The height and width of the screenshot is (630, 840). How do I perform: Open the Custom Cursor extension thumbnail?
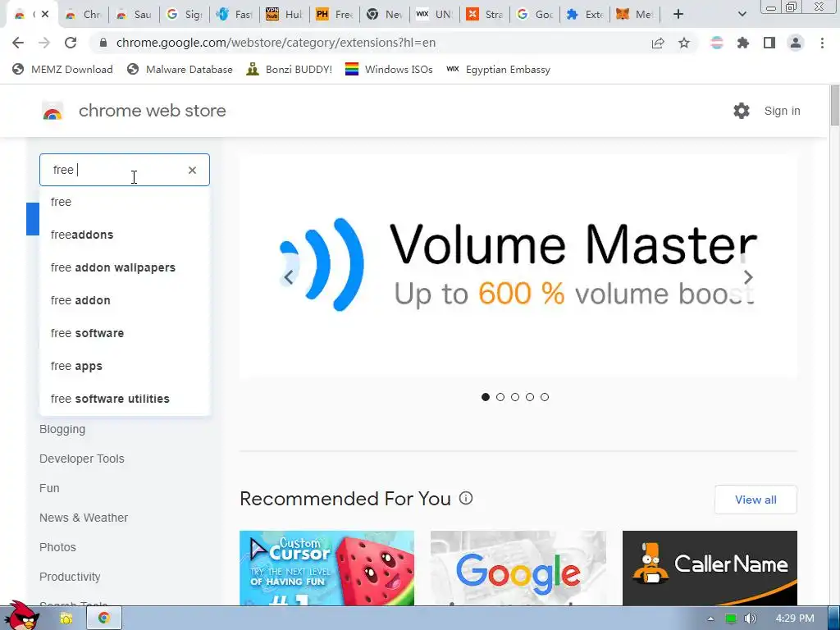(326, 568)
